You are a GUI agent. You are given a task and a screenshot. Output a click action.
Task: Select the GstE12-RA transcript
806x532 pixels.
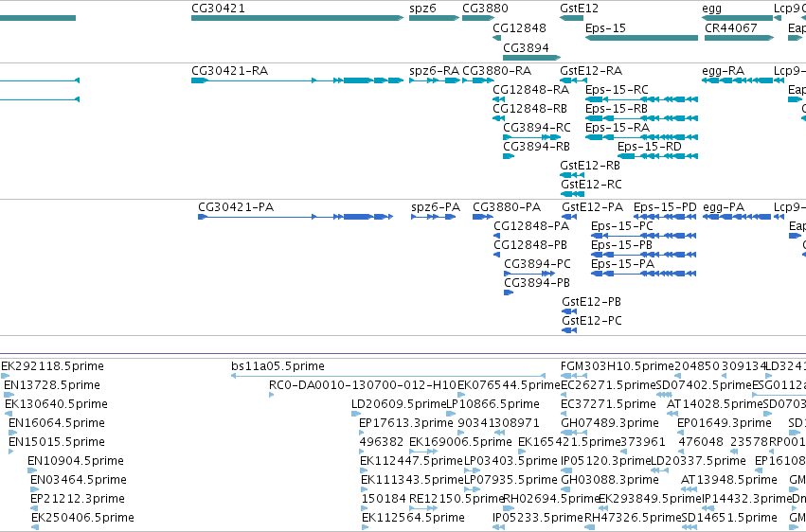pos(573,80)
